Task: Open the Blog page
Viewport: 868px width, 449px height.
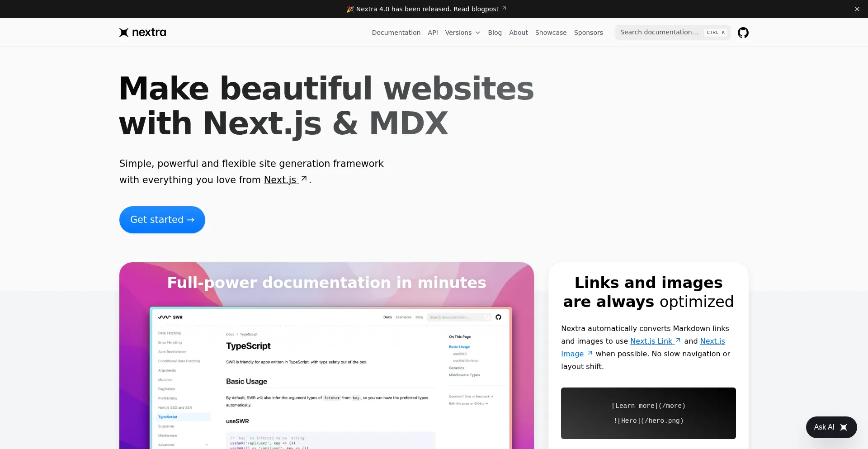Action: pos(495,33)
